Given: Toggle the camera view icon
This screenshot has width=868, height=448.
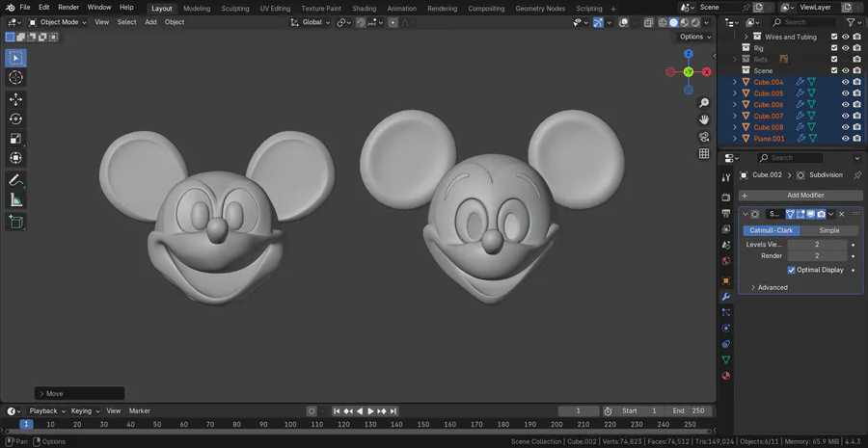Looking at the screenshot, I should pos(704,137).
